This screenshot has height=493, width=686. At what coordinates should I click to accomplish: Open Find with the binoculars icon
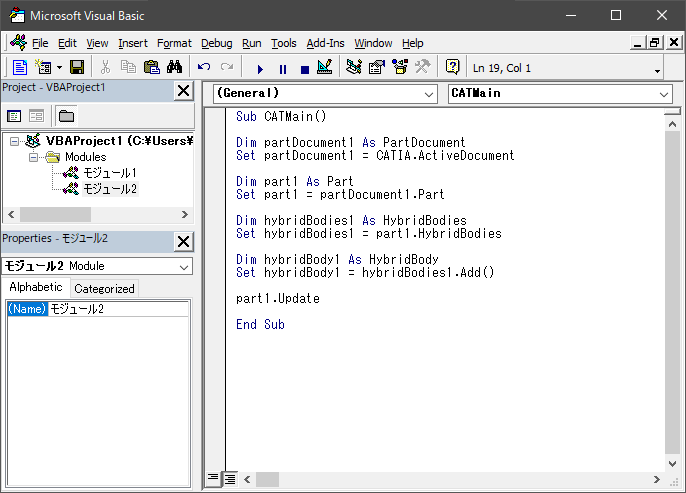click(175, 67)
